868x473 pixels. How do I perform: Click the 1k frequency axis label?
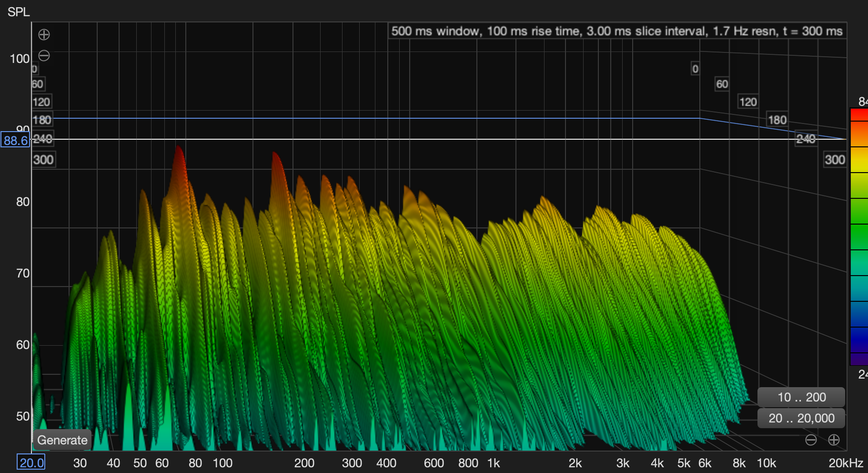[494, 463]
